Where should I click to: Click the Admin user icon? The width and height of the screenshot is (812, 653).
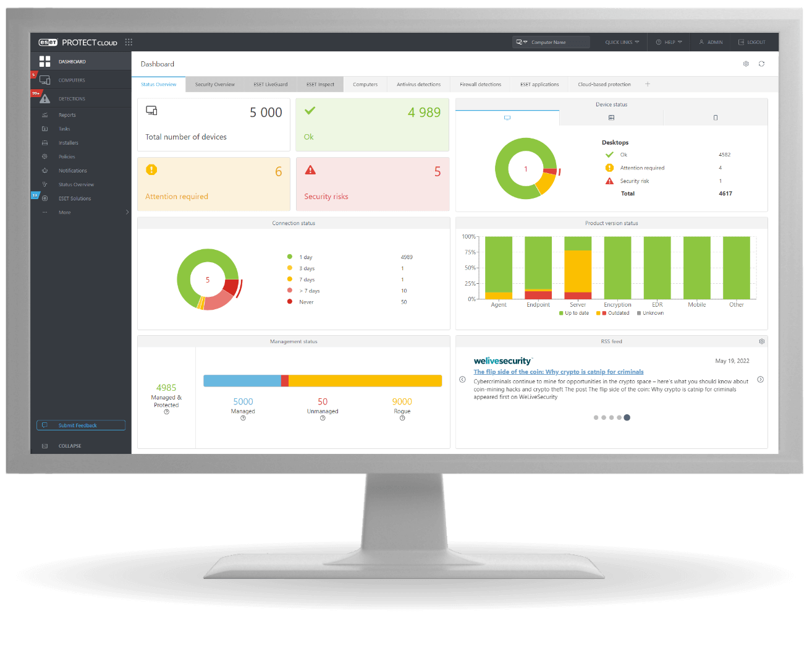pyautogui.click(x=701, y=42)
